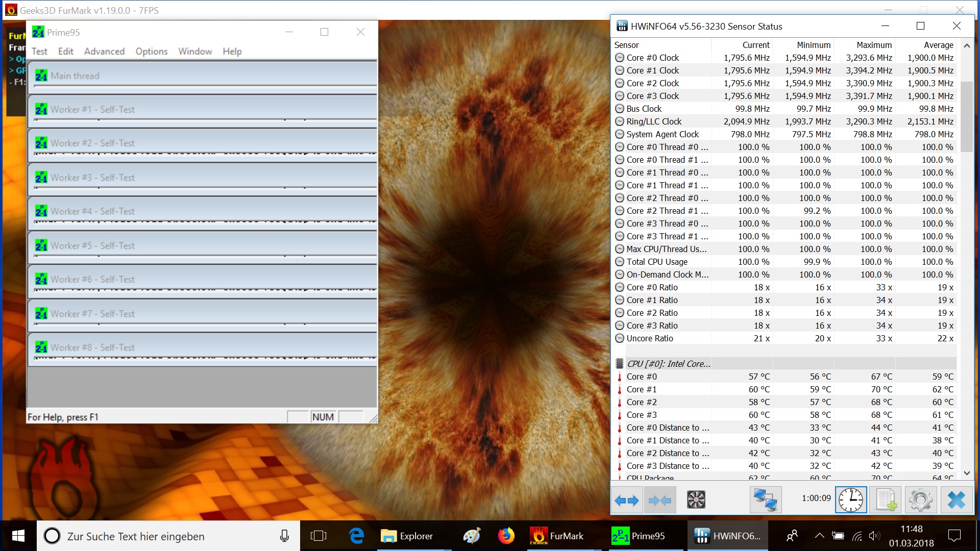Open HWiNFO sensor settings gear
This screenshot has height=551, width=980.
[921, 500]
